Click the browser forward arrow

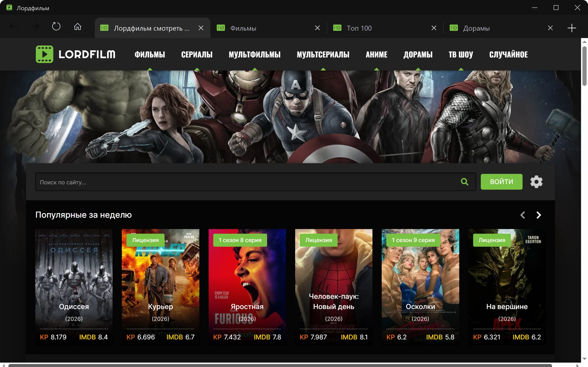coord(35,26)
